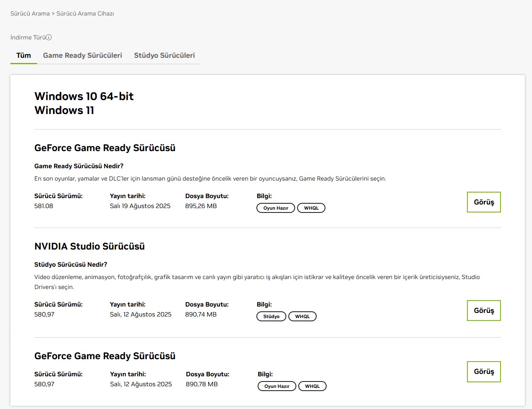
Task: Click the topmost GeForce Game Ready Sürücüsü heading
Action: pos(105,148)
